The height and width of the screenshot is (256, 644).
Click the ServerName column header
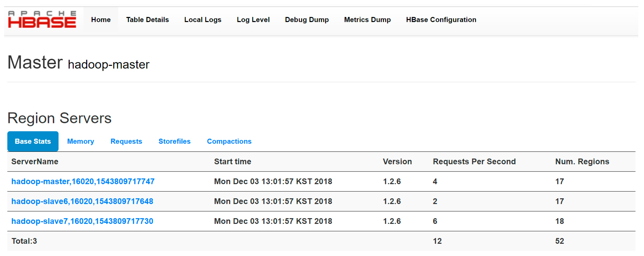[35, 161]
